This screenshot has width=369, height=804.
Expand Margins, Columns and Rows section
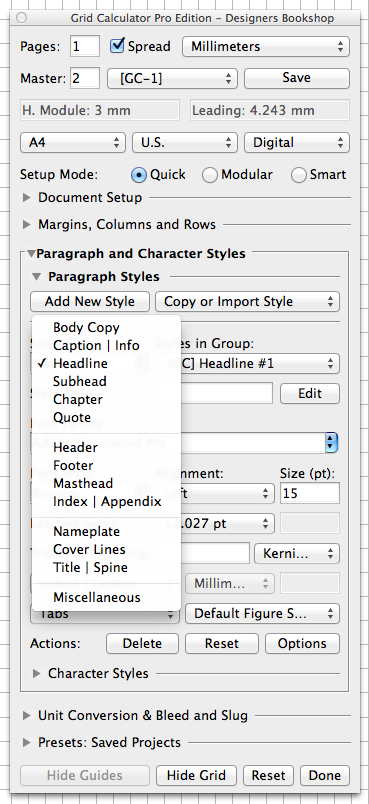click(27, 225)
